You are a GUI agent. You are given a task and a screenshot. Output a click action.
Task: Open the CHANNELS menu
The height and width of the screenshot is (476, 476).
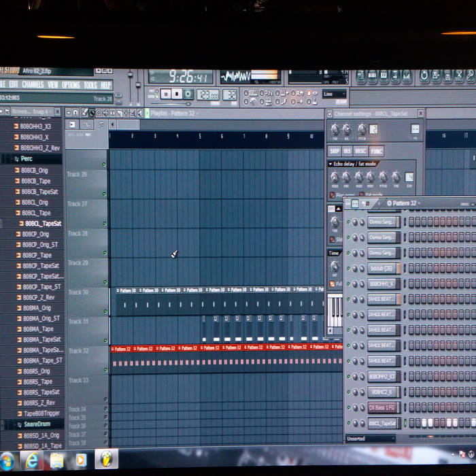(x=33, y=85)
